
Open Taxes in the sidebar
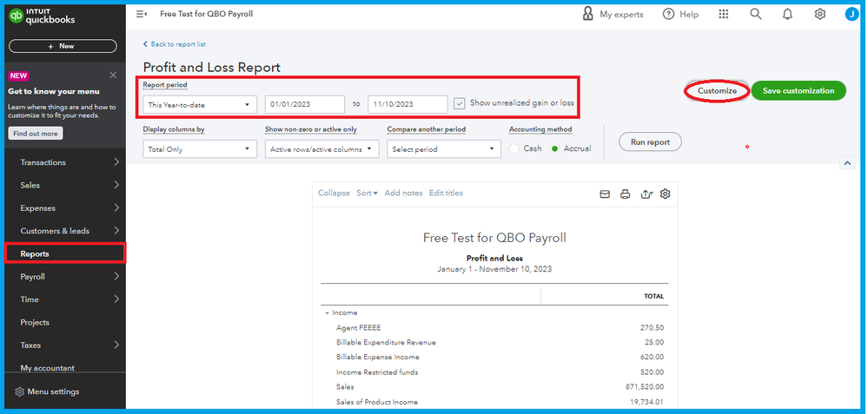click(30, 345)
